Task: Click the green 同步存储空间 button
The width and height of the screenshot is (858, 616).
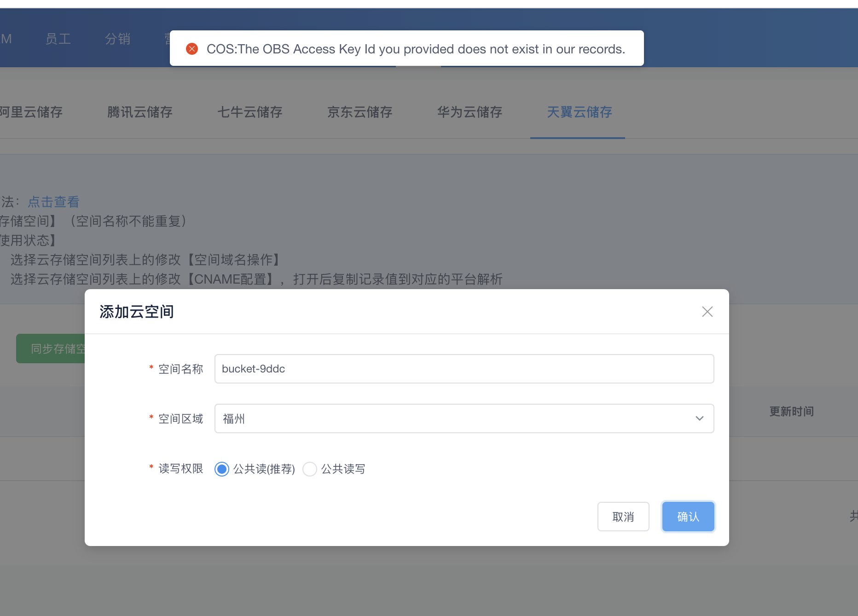Action: point(51,349)
